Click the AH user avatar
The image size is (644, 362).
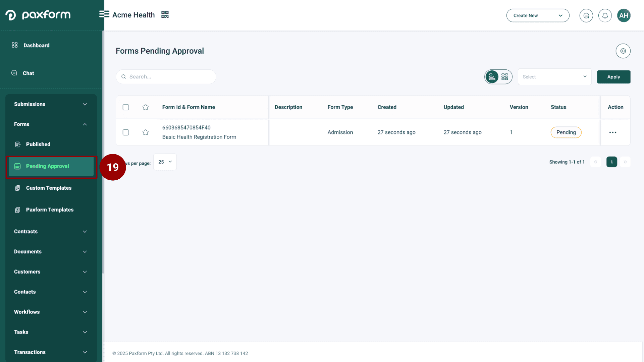[624, 15]
